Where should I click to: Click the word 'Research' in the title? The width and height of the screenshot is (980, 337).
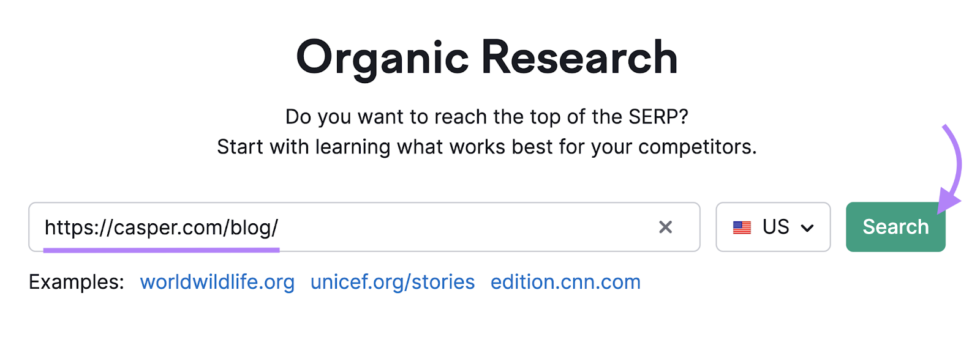[579, 58]
